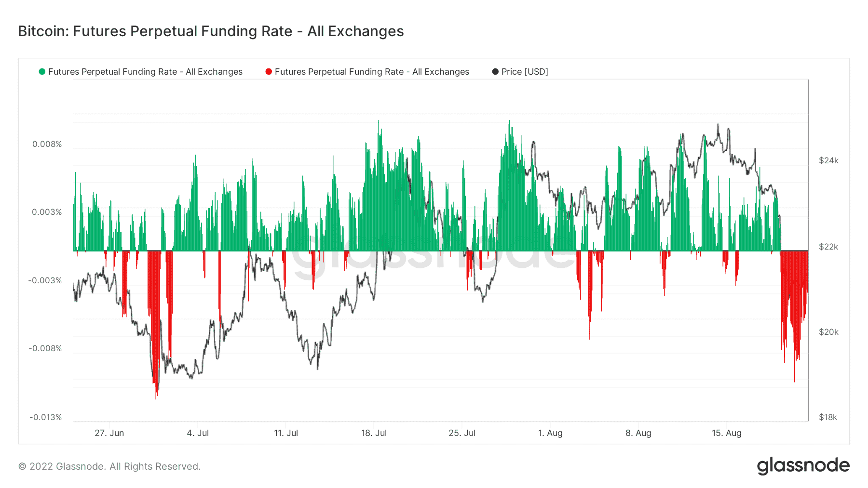Select the 18. Jul date label
This screenshot has height=488, width=868.
374,433
